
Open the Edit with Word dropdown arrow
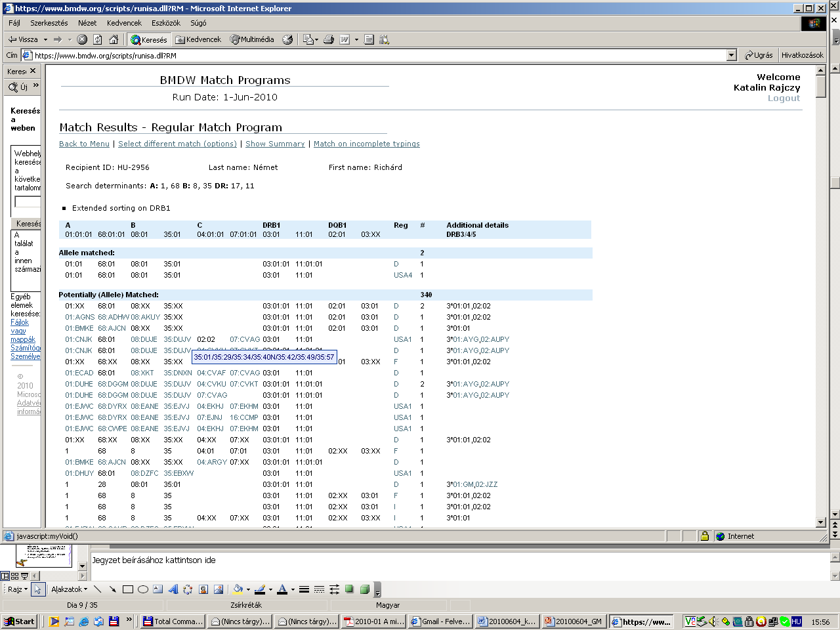tap(356, 39)
